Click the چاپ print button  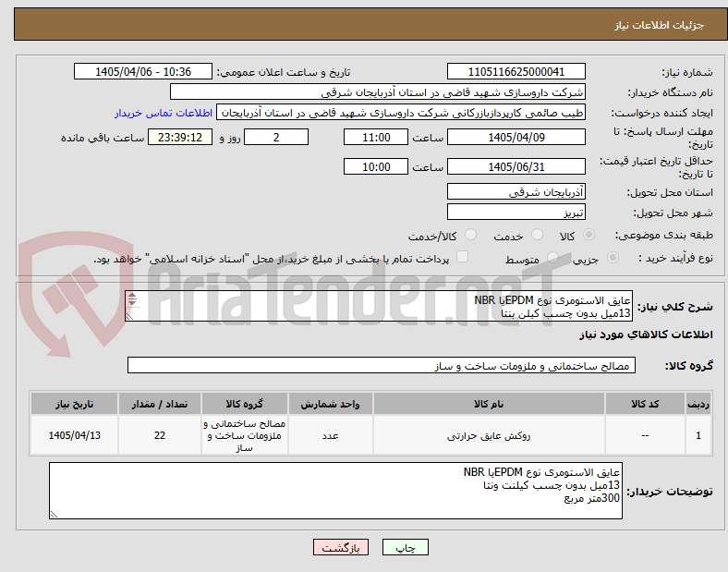pyautogui.click(x=406, y=547)
